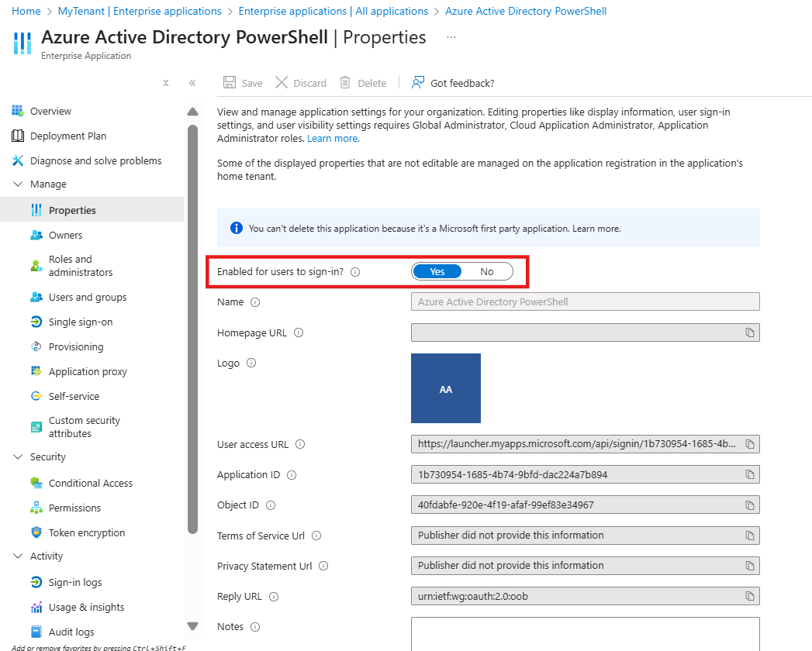The width and height of the screenshot is (812, 651).
Task: Collapse the Manage section
Action: pyautogui.click(x=18, y=184)
